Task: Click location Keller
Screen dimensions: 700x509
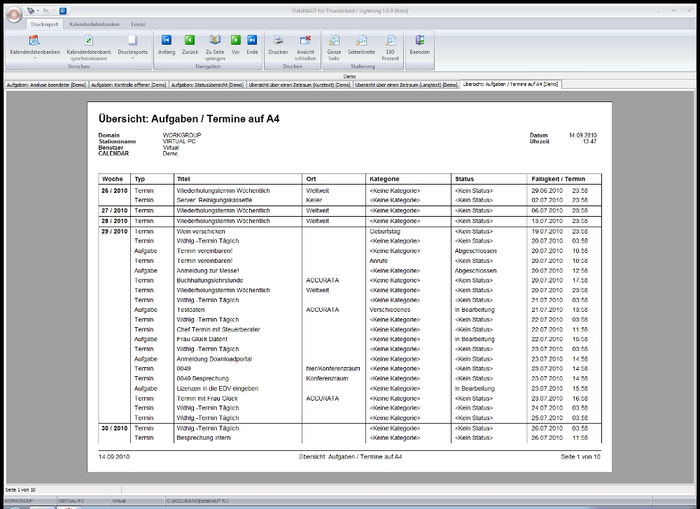Action: click(x=314, y=200)
